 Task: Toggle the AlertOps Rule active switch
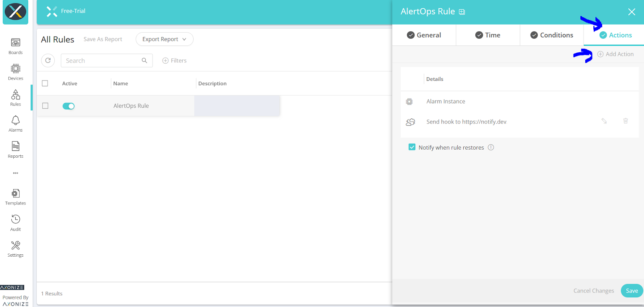[x=68, y=106]
